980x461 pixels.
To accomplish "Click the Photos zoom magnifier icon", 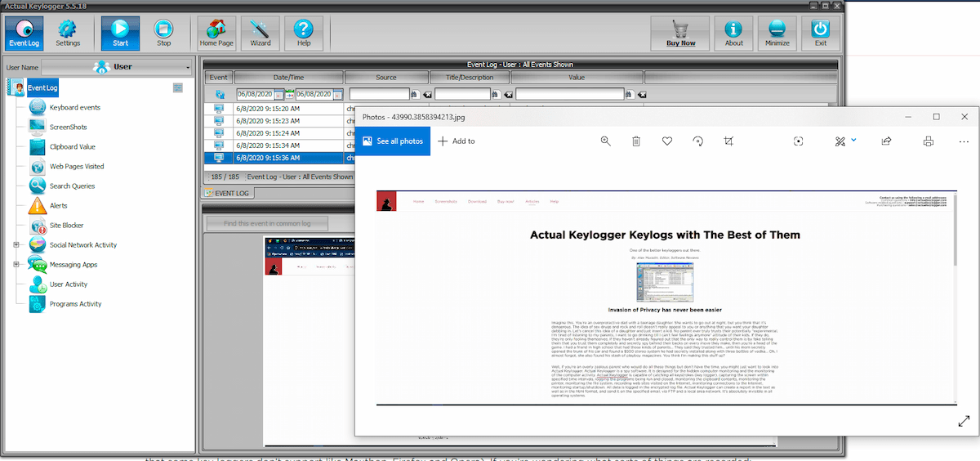I will (x=606, y=141).
